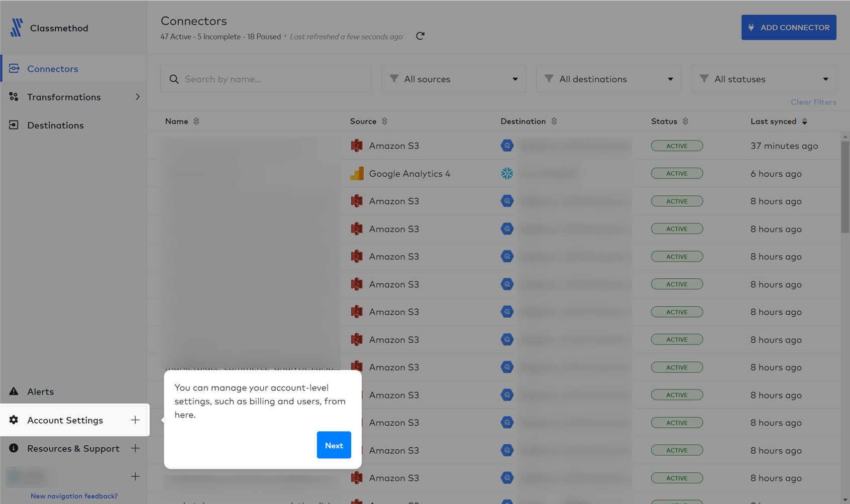The height and width of the screenshot is (504, 850).
Task: Click the Classmethod logo icon
Action: click(x=17, y=28)
